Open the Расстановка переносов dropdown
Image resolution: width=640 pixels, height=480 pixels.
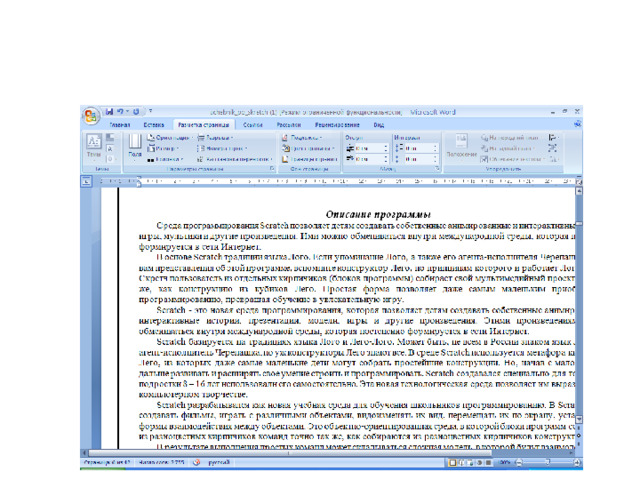coord(234,159)
